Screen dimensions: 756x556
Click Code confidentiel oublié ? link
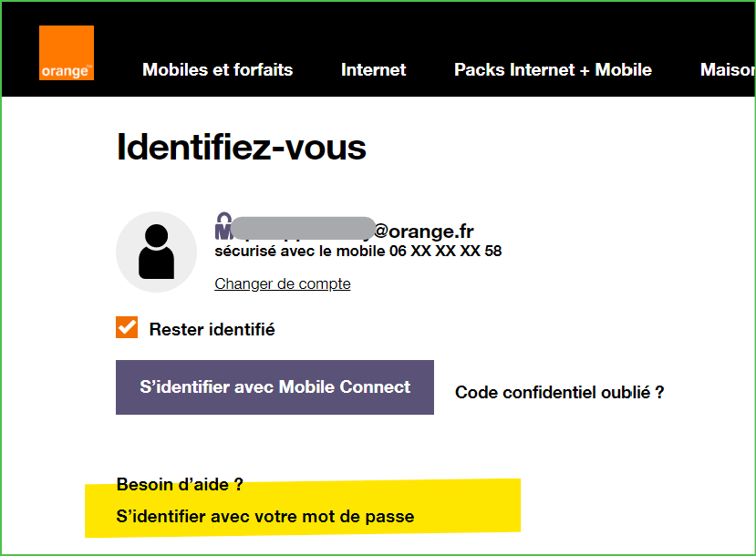(x=559, y=393)
